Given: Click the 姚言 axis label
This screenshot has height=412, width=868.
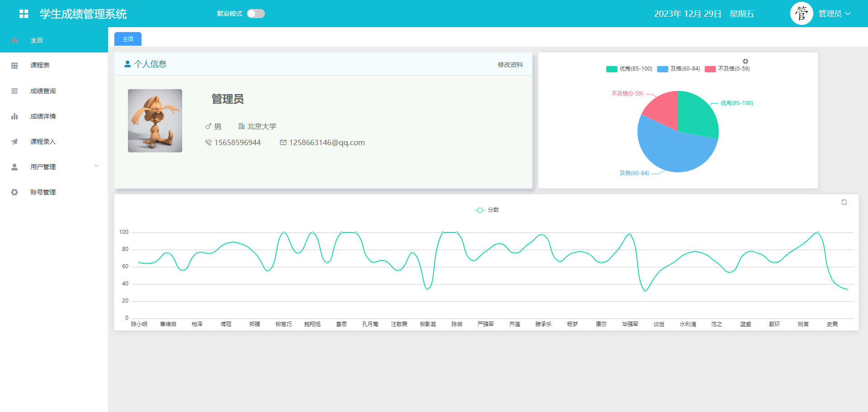Looking at the screenshot, I should click(803, 324).
